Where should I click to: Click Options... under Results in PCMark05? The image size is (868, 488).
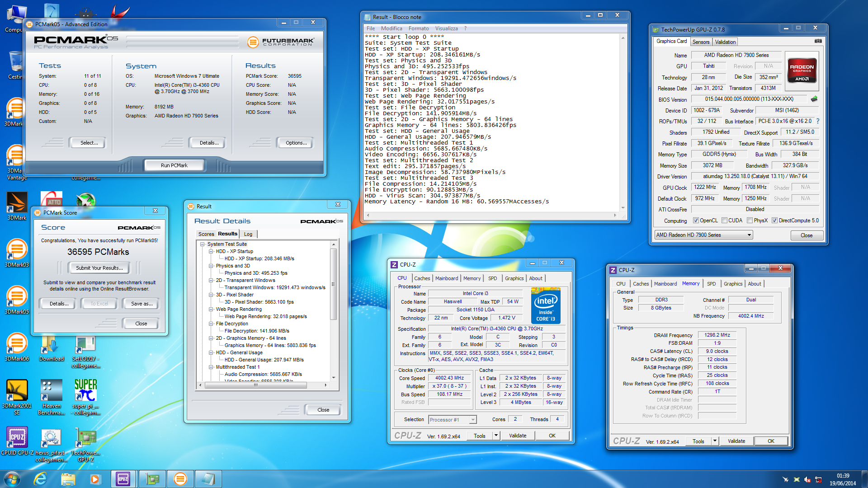(296, 143)
